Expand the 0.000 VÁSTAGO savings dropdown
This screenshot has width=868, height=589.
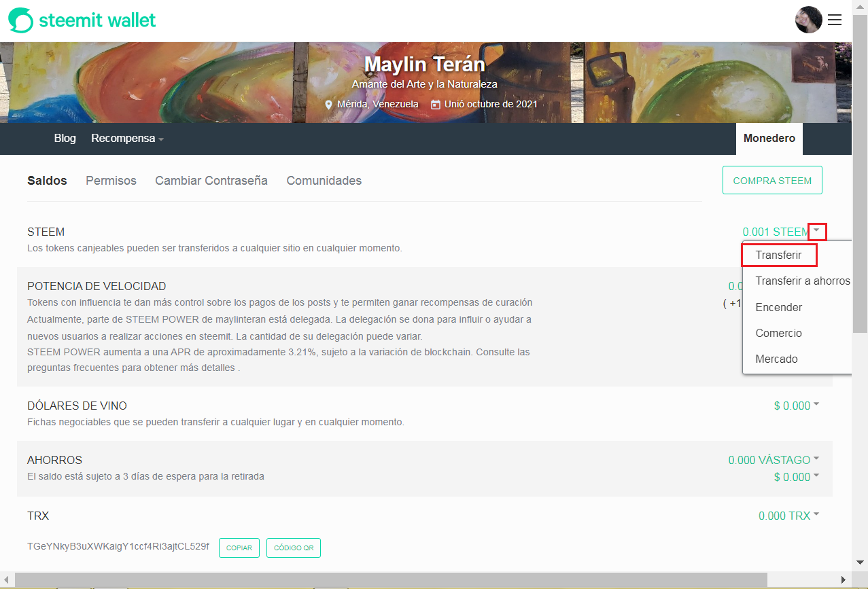[774, 460]
